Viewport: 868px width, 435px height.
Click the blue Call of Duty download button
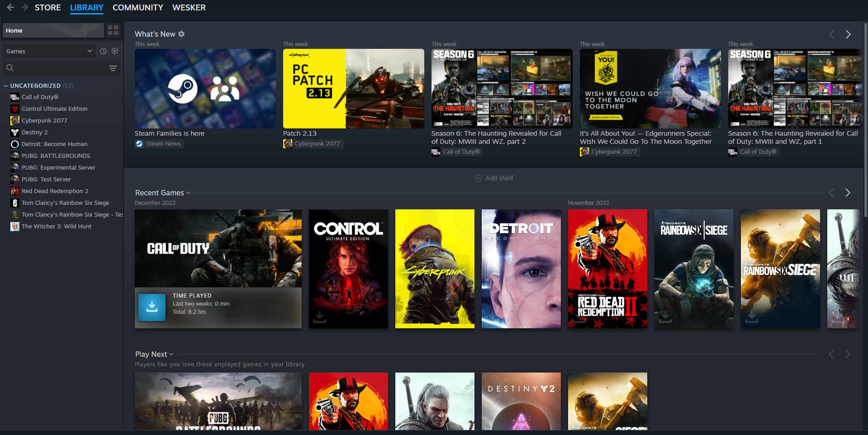pyautogui.click(x=152, y=307)
